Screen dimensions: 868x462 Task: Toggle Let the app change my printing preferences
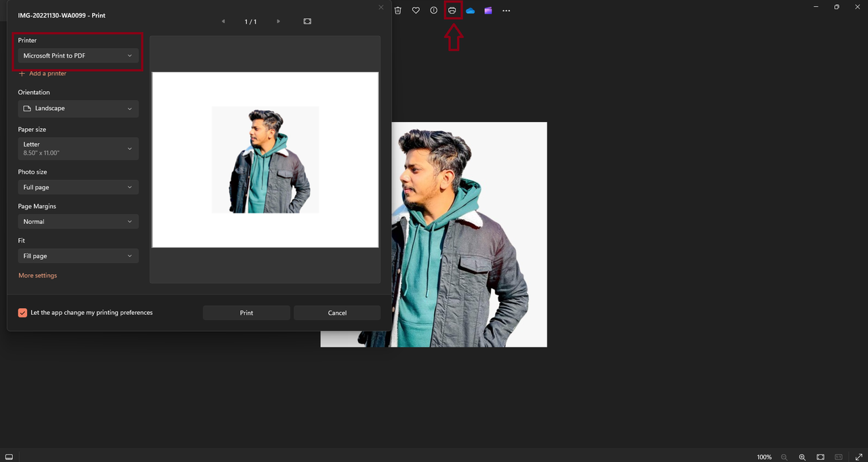pyautogui.click(x=22, y=313)
